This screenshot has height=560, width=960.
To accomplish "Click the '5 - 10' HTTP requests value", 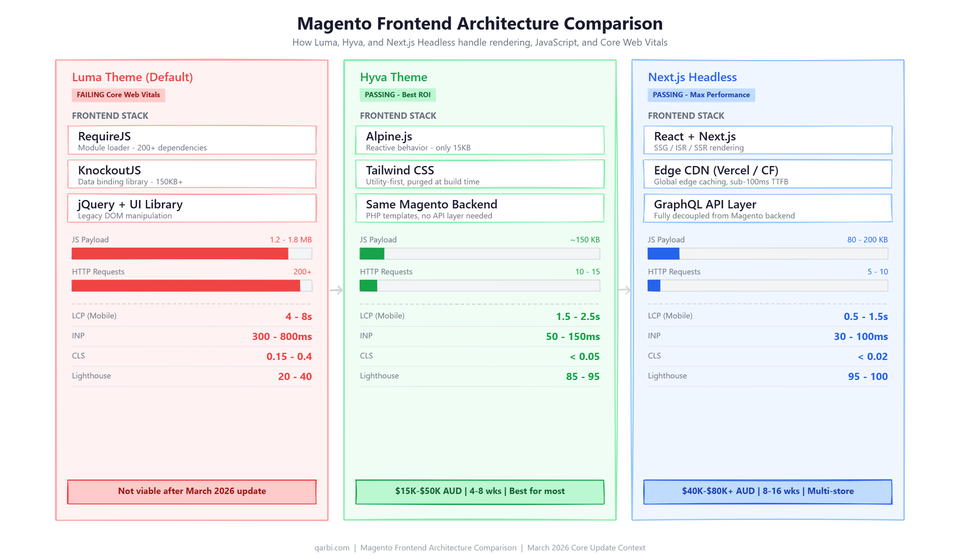I will coord(878,272).
